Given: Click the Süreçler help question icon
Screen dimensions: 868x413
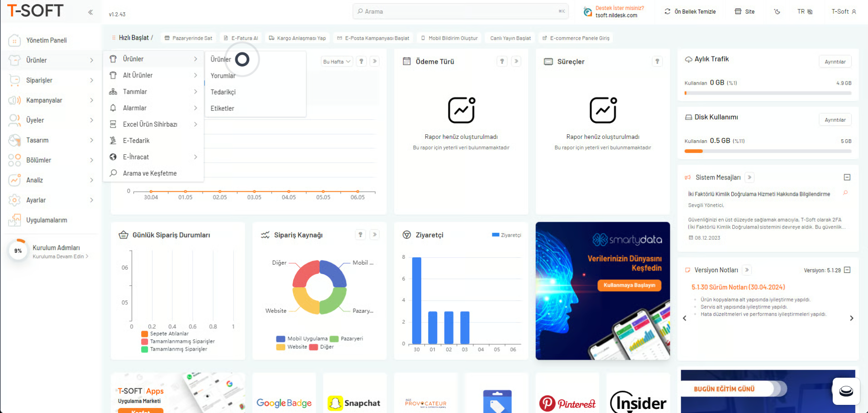Looking at the screenshot, I should click(657, 62).
